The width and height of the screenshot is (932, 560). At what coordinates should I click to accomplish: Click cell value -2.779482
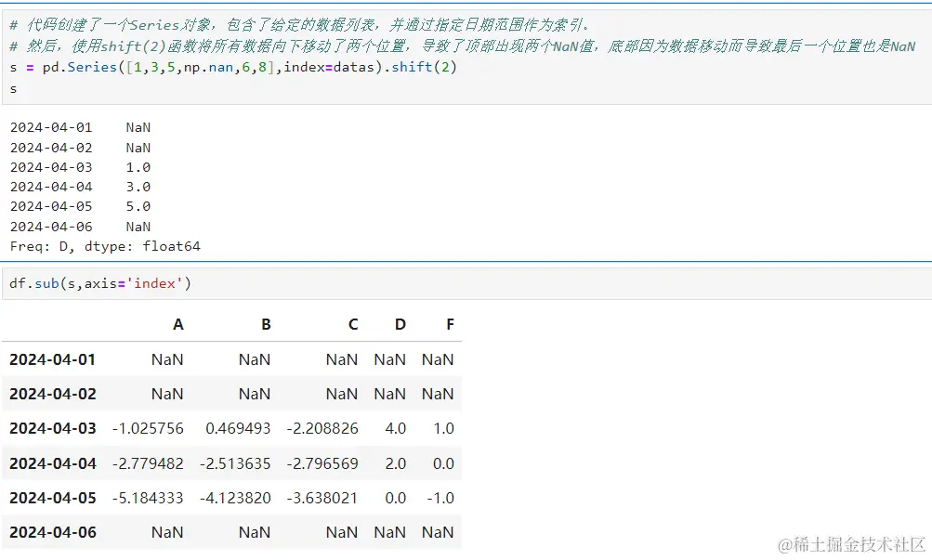click(148, 463)
